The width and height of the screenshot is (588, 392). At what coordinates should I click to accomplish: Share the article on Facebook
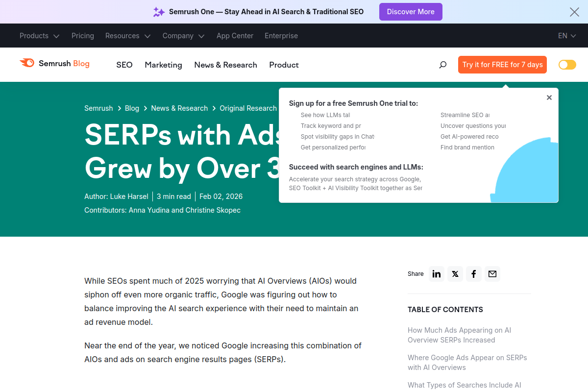473,274
